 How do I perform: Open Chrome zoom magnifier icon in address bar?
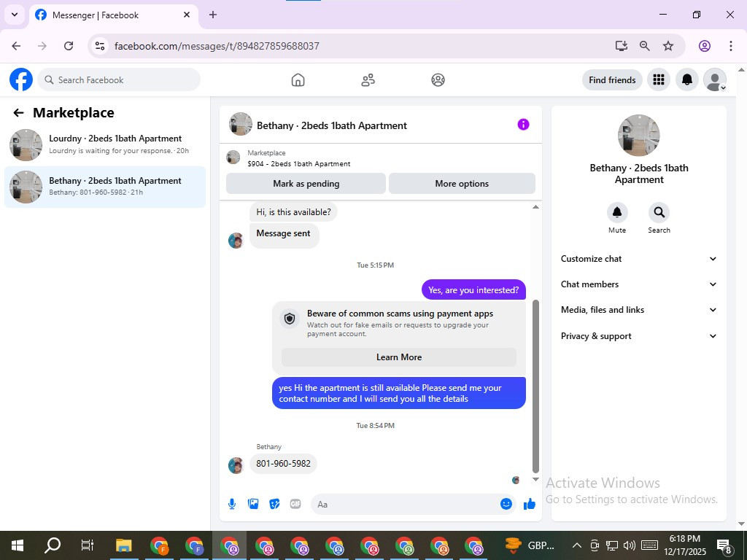[x=645, y=46]
